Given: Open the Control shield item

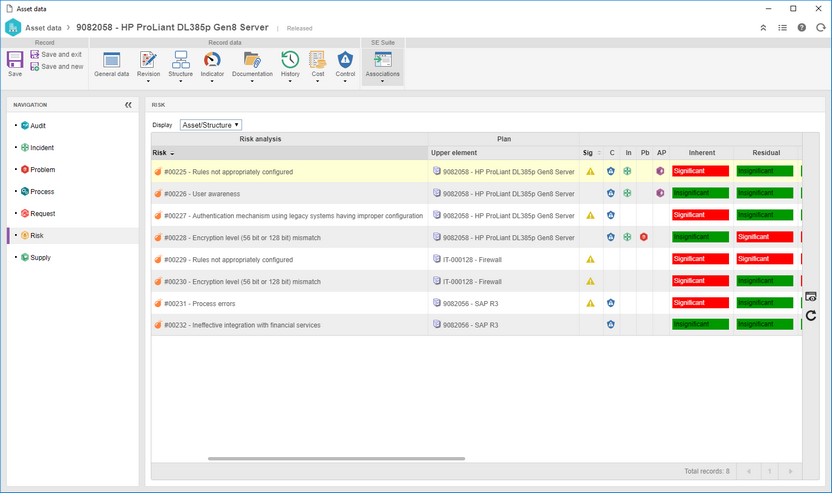Looking at the screenshot, I should 345,65.
